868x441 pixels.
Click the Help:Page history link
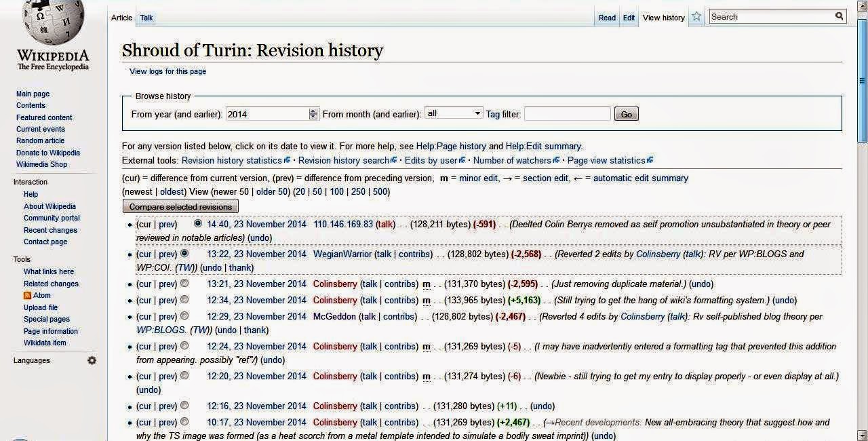(x=451, y=146)
